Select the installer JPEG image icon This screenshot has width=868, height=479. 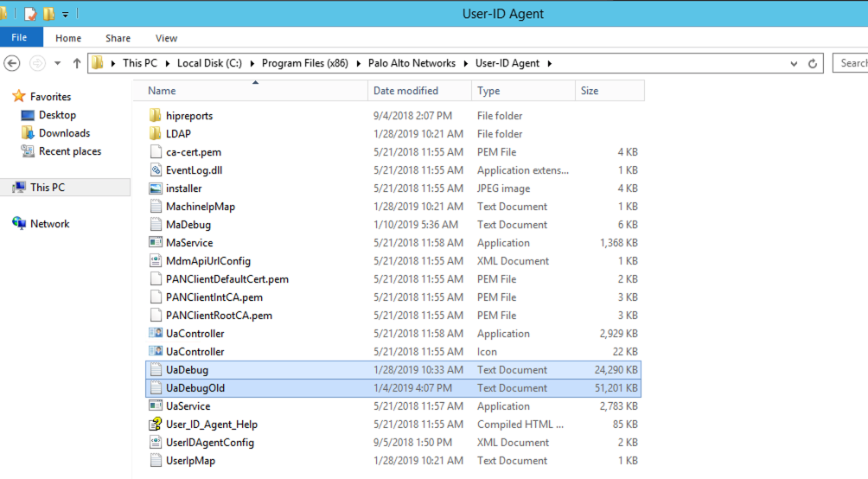[x=156, y=188]
